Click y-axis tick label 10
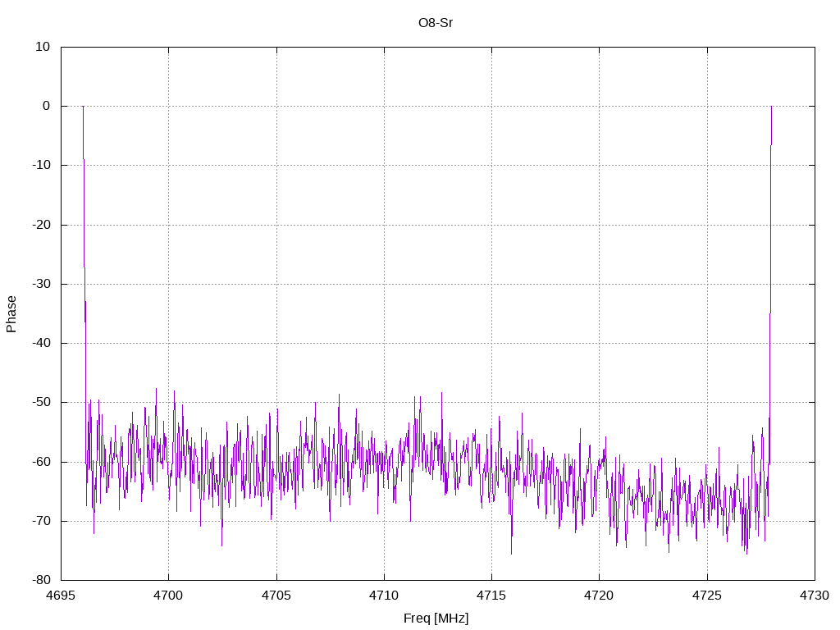This screenshot has width=840, height=630. (x=43, y=47)
